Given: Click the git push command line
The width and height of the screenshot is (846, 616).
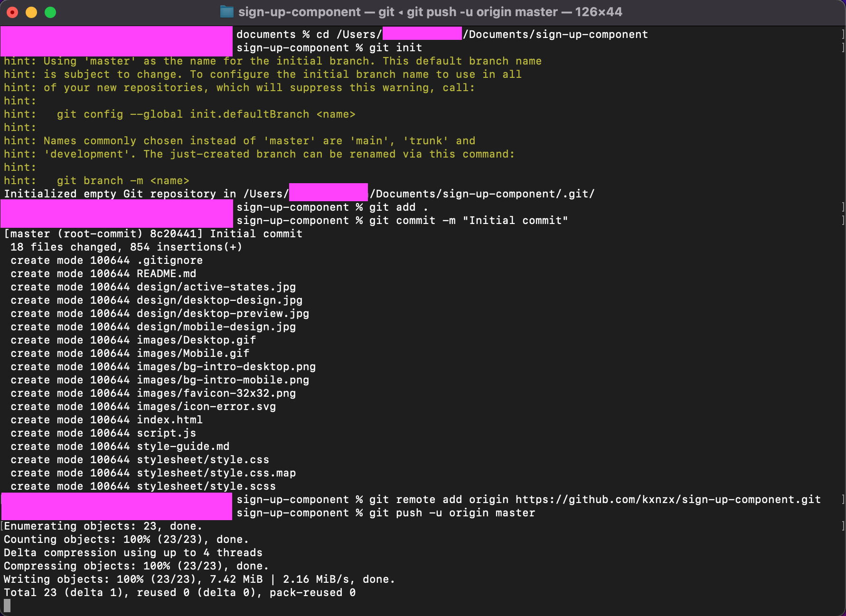Looking at the screenshot, I should click(451, 513).
